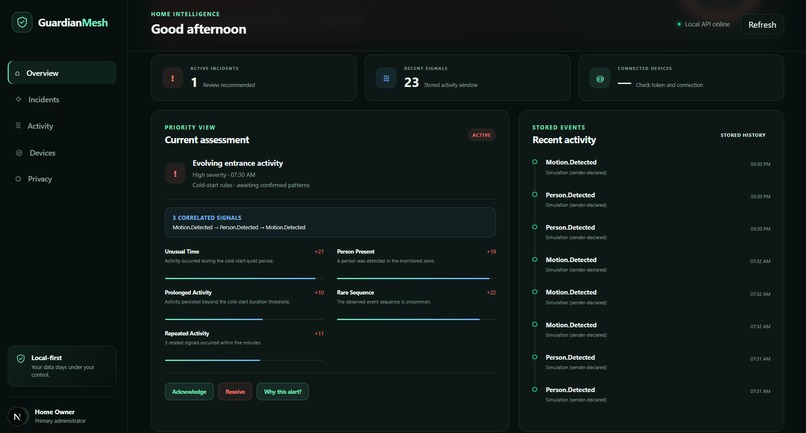806x433 pixels.
Task: Click the 23 recent signals count
Action: [411, 82]
